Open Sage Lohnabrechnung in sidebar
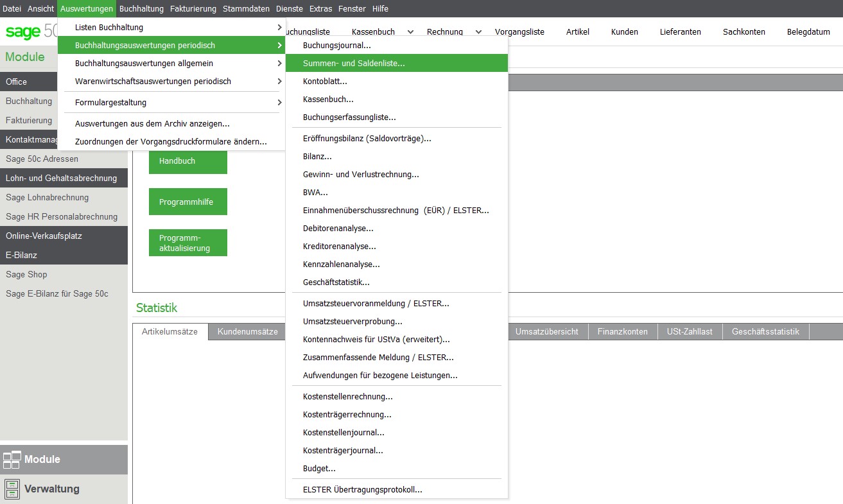 (64, 197)
